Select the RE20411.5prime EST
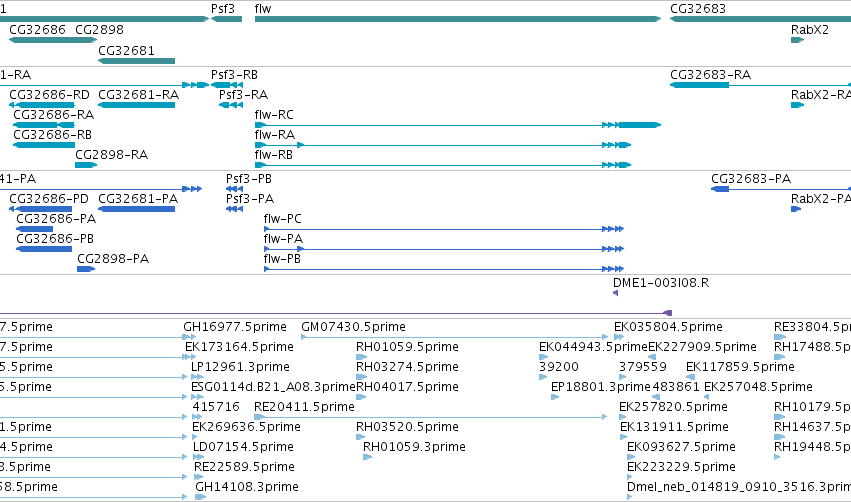Screen dimensions: 851x502 pos(430,417)
